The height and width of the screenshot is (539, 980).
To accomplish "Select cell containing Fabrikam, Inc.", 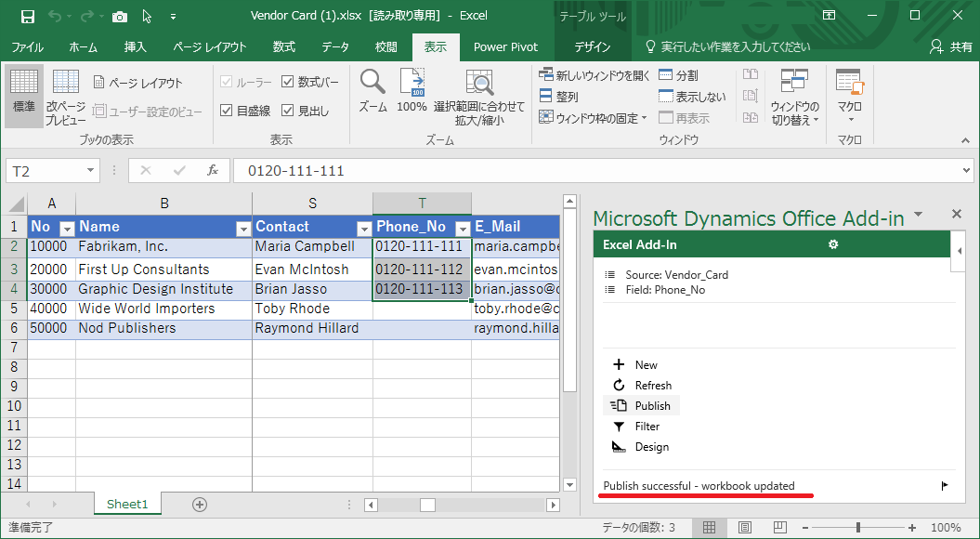I will (163, 246).
